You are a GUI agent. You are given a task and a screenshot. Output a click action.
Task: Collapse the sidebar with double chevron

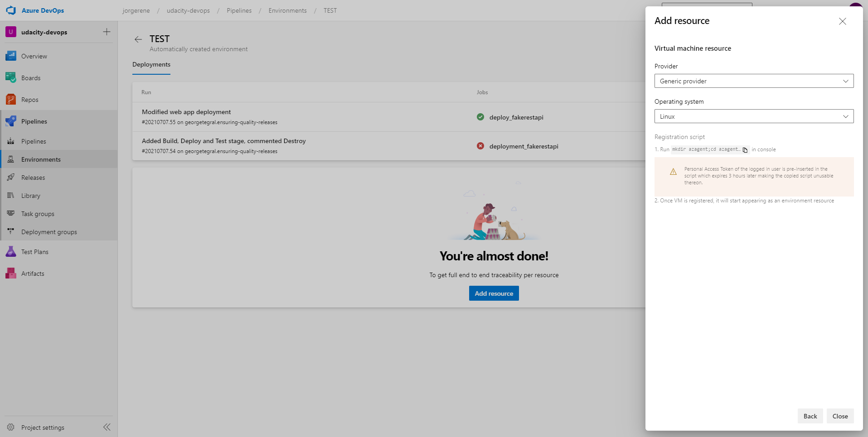click(107, 427)
